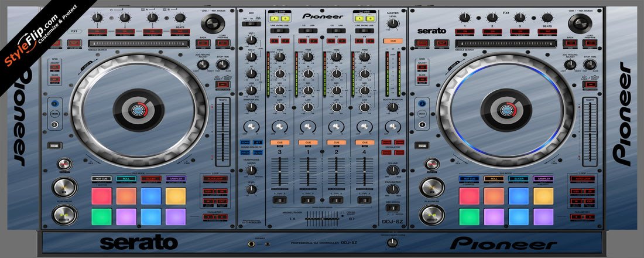Viewport: 644px width, 258px height.
Task: Tap the round CUE button on the left deck
Action: coord(64,188)
